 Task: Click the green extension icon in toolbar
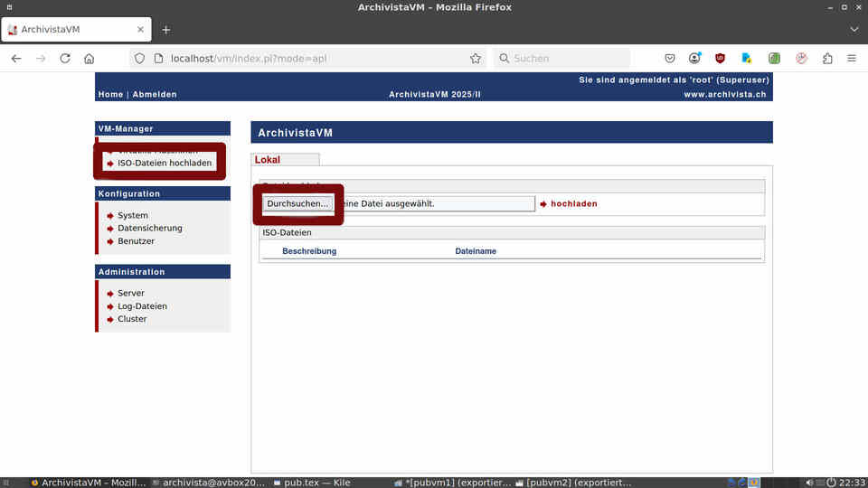tap(775, 58)
